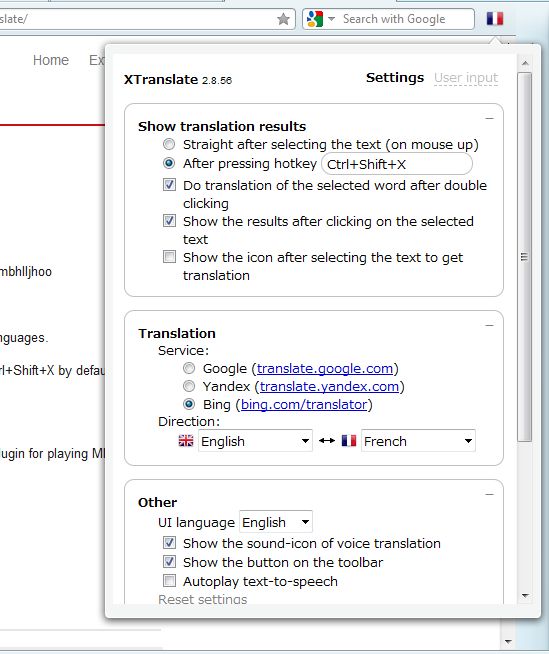549x654 pixels.
Task: Toggle translation after double clicking checkbox
Action: [169, 184]
